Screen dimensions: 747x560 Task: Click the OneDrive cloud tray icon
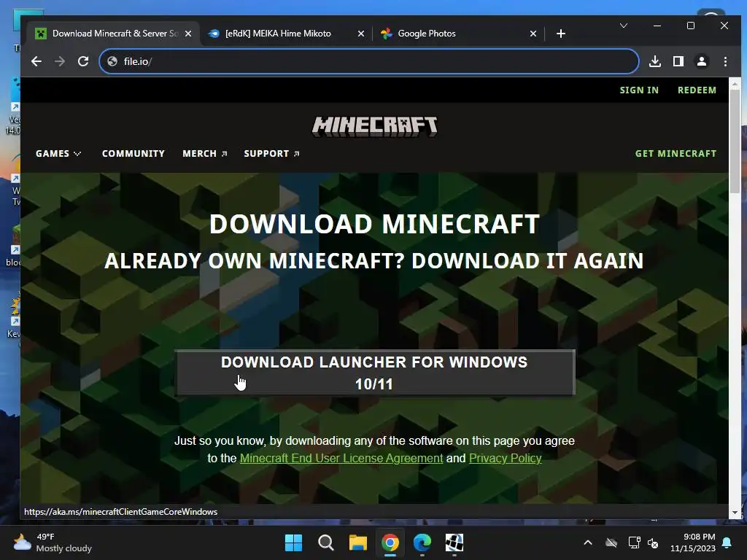(x=611, y=542)
